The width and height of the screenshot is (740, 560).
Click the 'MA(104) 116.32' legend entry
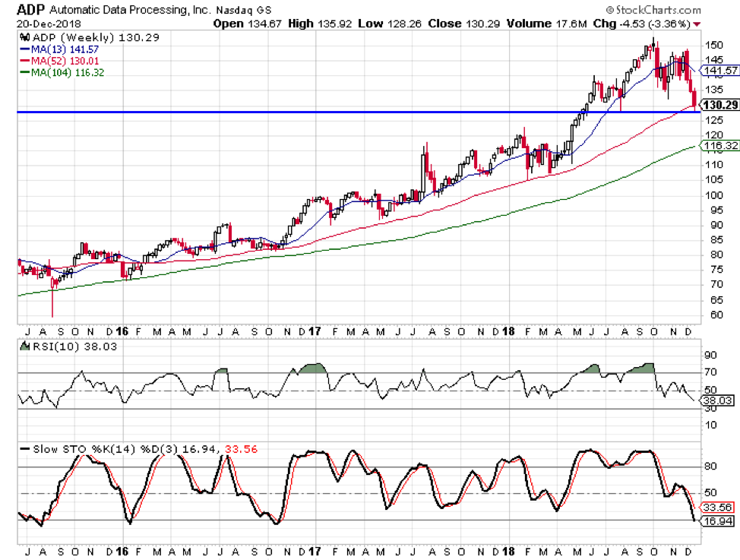tap(68, 73)
